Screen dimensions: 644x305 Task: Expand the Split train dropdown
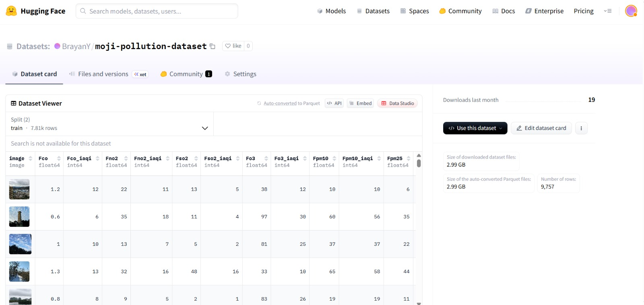[x=204, y=128]
